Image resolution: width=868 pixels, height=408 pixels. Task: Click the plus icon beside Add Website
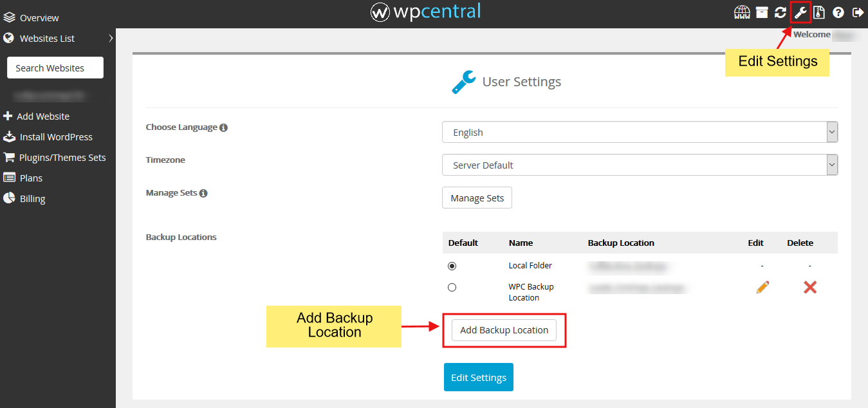(x=8, y=116)
